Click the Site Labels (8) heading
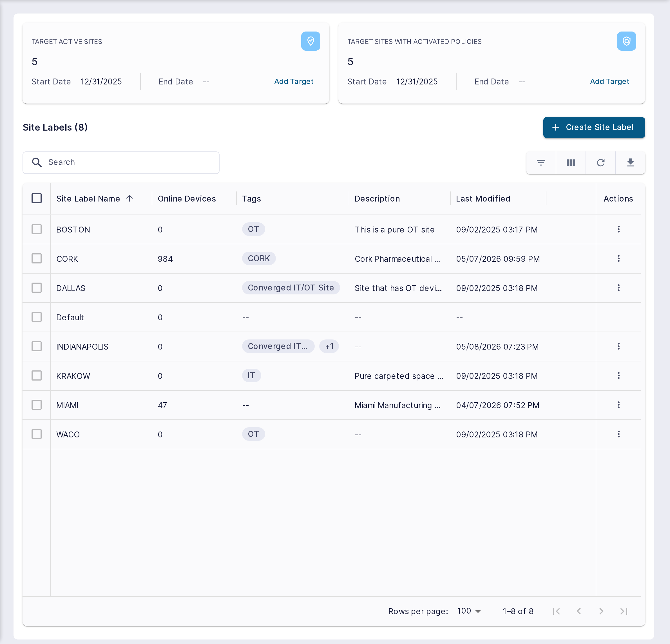The image size is (670, 644). click(55, 128)
